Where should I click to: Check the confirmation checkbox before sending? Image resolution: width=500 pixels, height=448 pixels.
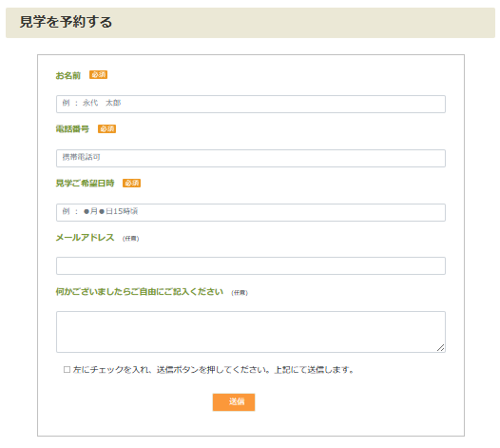click(x=67, y=369)
